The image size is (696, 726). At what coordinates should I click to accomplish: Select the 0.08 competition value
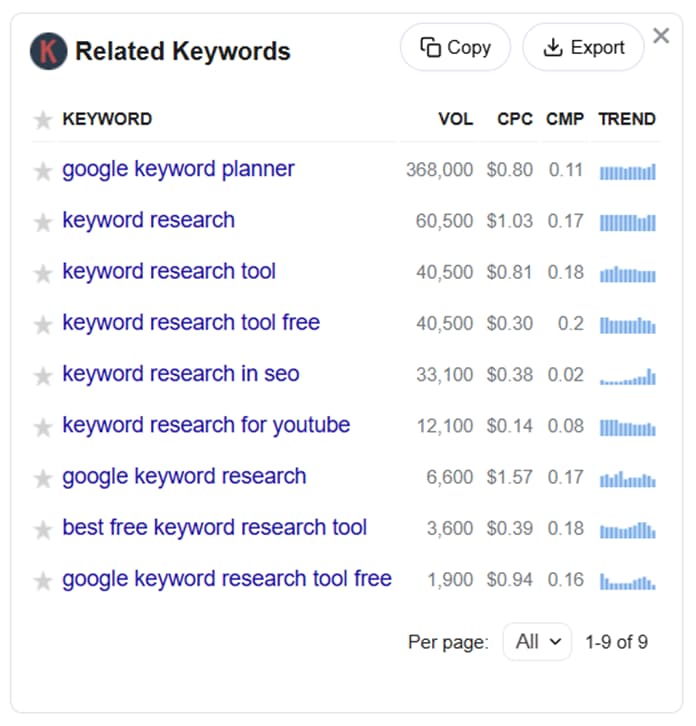565,426
